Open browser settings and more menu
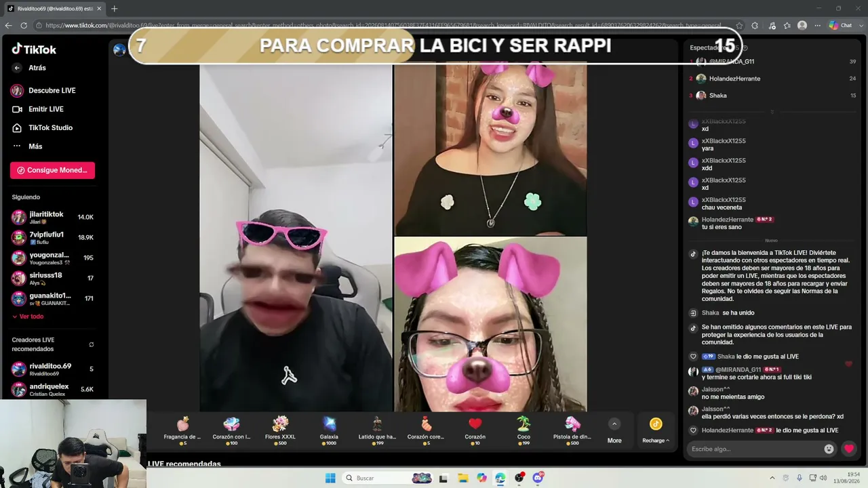 pos(816,26)
